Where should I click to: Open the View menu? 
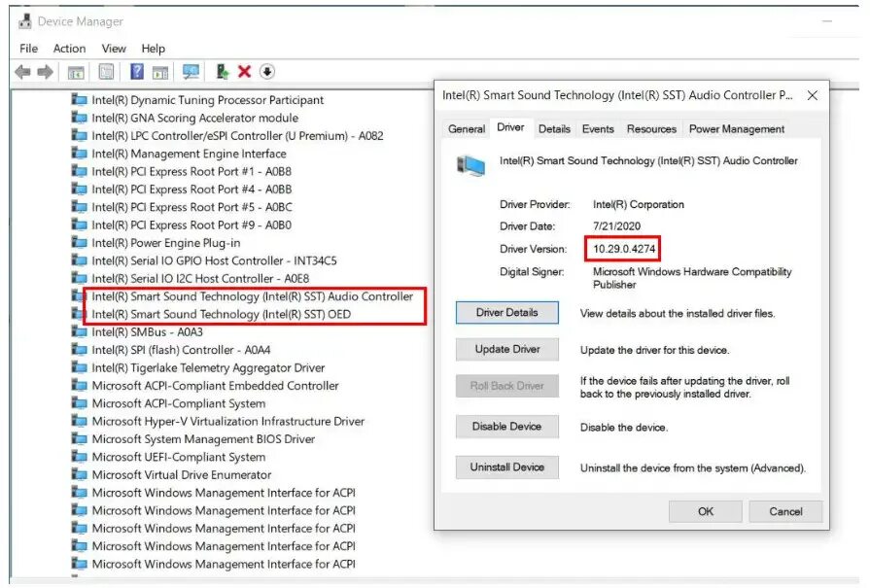114,49
